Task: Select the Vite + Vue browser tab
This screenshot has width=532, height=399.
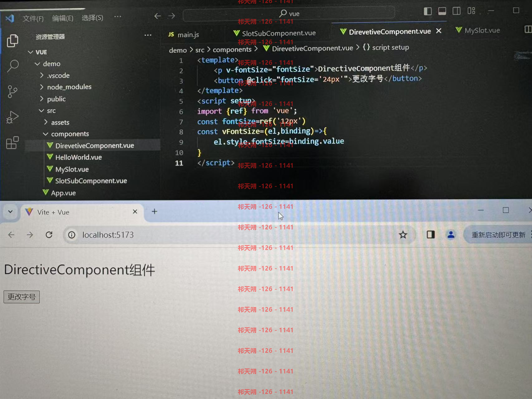Action: [82, 212]
